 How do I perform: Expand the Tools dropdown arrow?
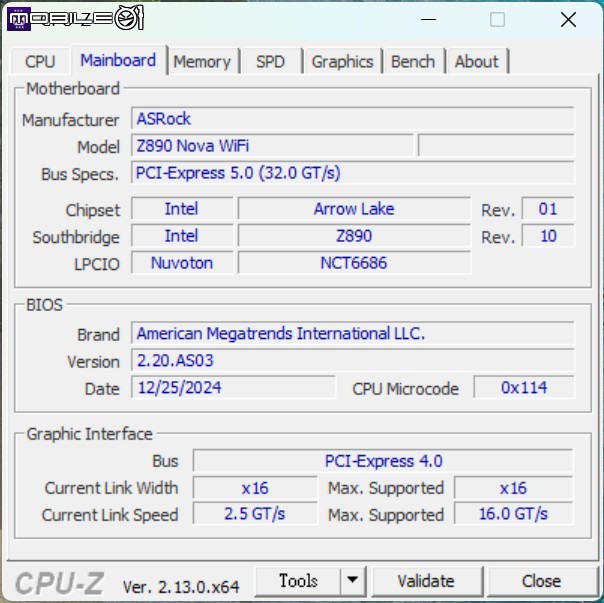coord(352,581)
